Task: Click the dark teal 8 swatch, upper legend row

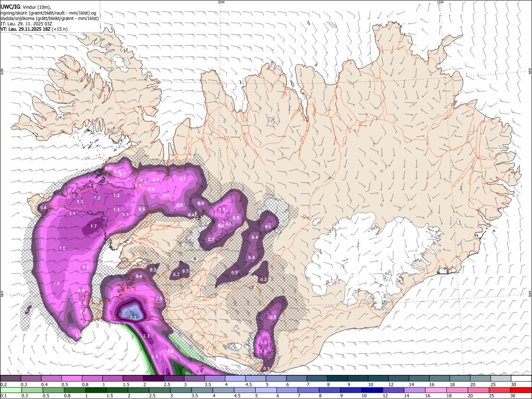Action: tap(337, 378)
